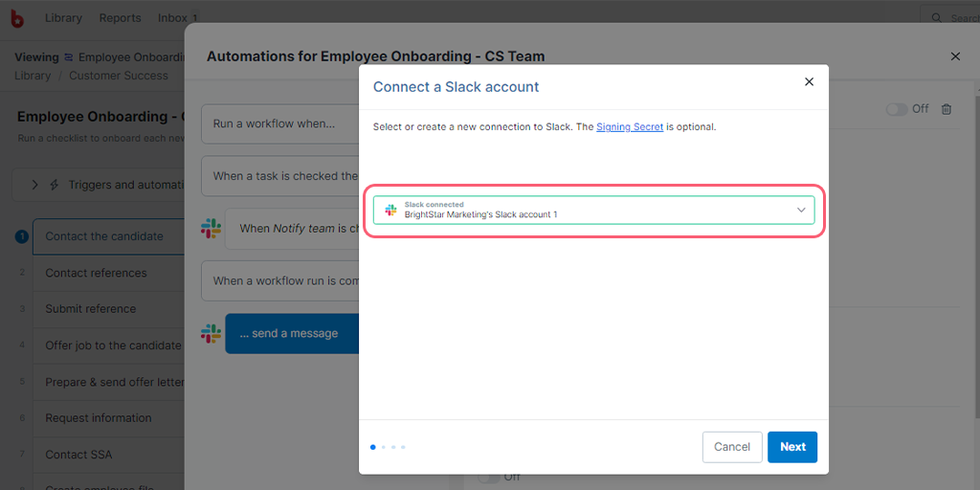Screen dimensions: 980x490
Task: Select When a task is checked option
Action: click(280, 176)
